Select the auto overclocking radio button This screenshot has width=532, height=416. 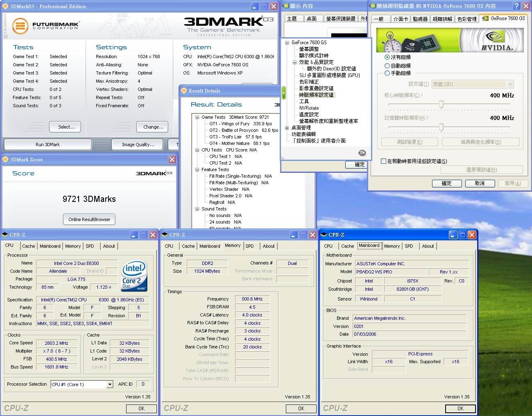point(387,66)
